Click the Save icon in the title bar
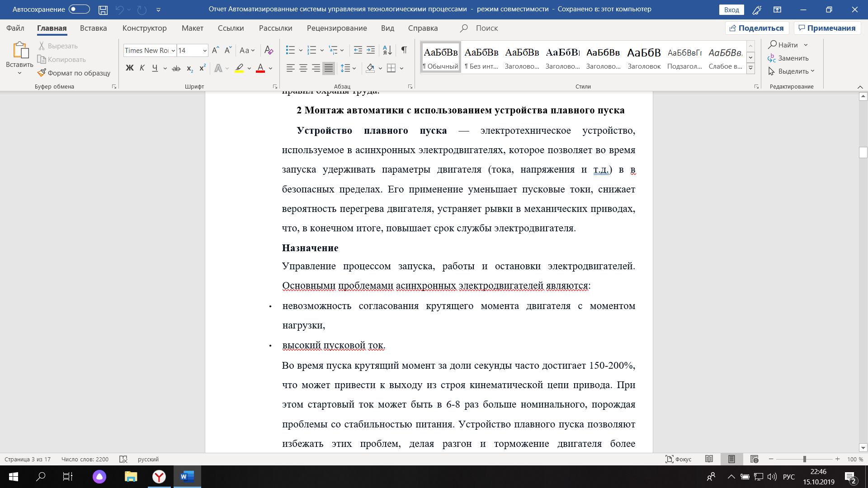Screen dimensions: 868x488 (103, 9)
